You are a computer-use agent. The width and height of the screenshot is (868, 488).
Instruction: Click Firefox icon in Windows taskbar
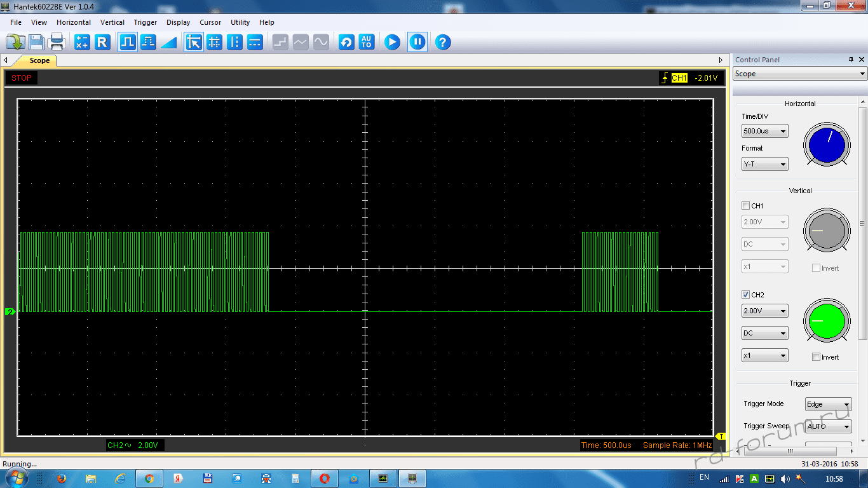62,478
